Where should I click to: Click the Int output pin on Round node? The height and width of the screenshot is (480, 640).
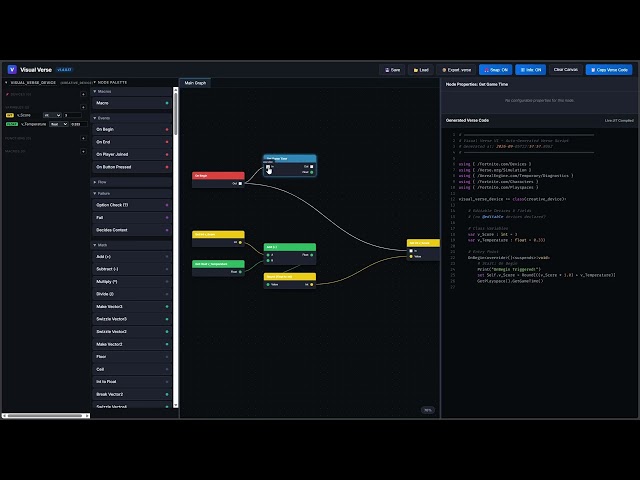pyautogui.click(x=312, y=284)
